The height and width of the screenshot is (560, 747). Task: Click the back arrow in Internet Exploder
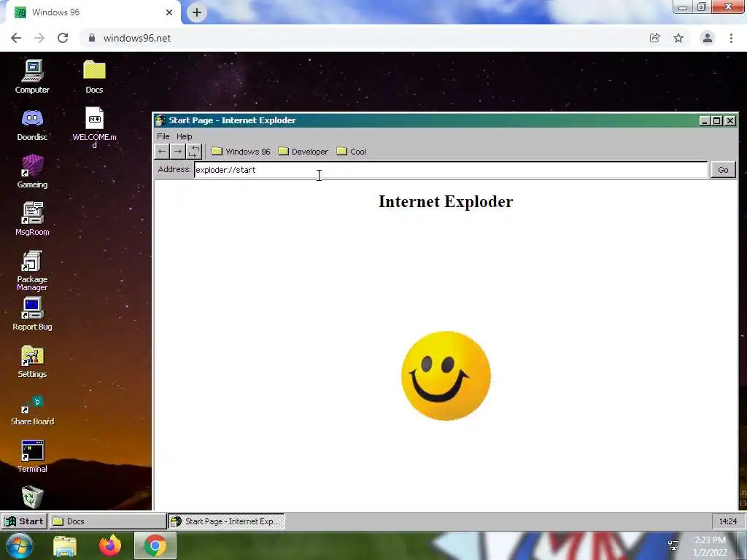[x=162, y=152]
